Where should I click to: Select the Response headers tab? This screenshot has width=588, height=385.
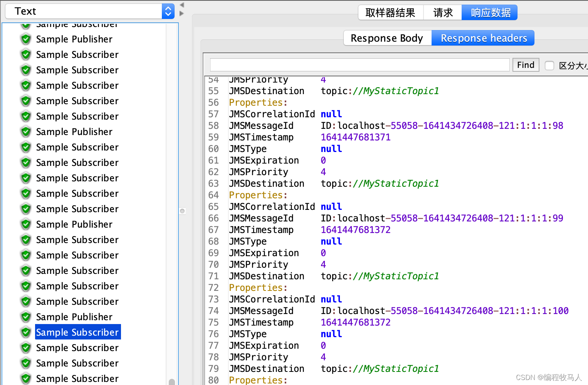tap(484, 38)
